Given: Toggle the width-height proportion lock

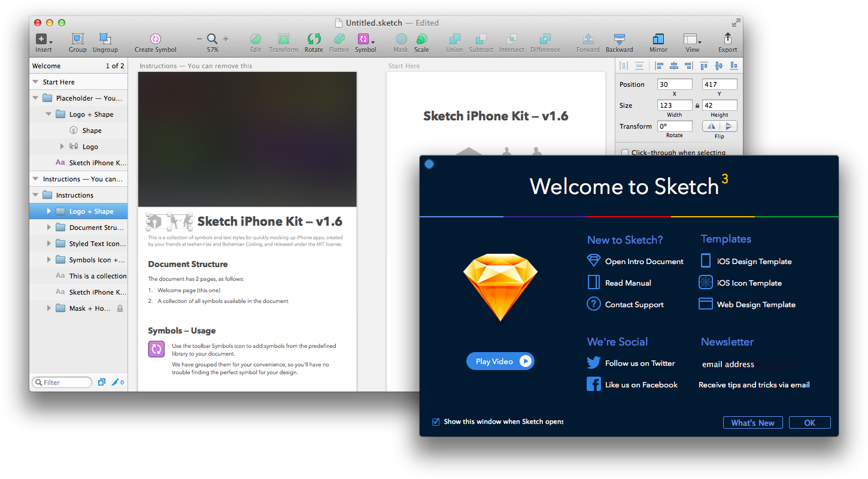Looking at the screenshot, I should tap(697, 105).
